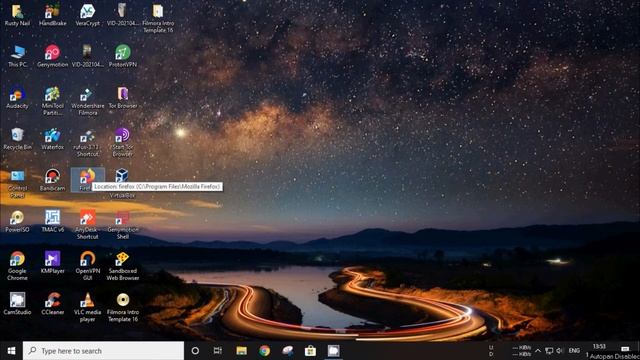
Task: Open the notification Action Center icon
Action: click(x=625, y=349)
